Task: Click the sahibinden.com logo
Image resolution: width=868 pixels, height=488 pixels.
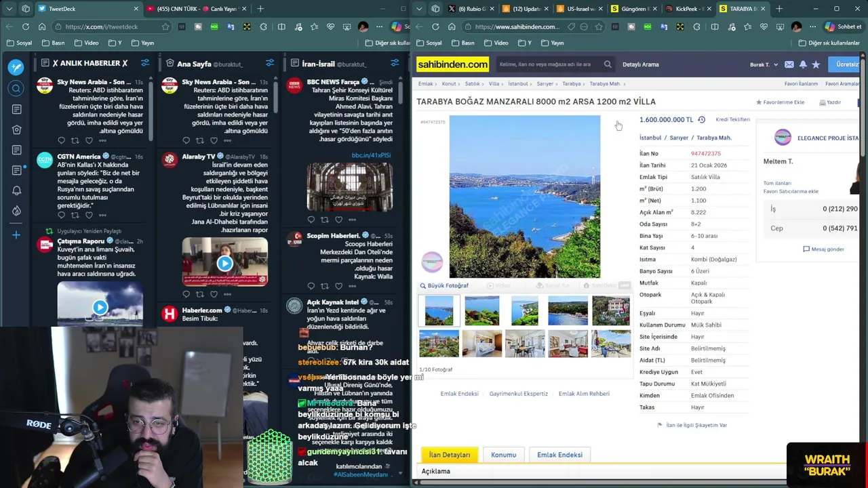Action: point(452,64)
